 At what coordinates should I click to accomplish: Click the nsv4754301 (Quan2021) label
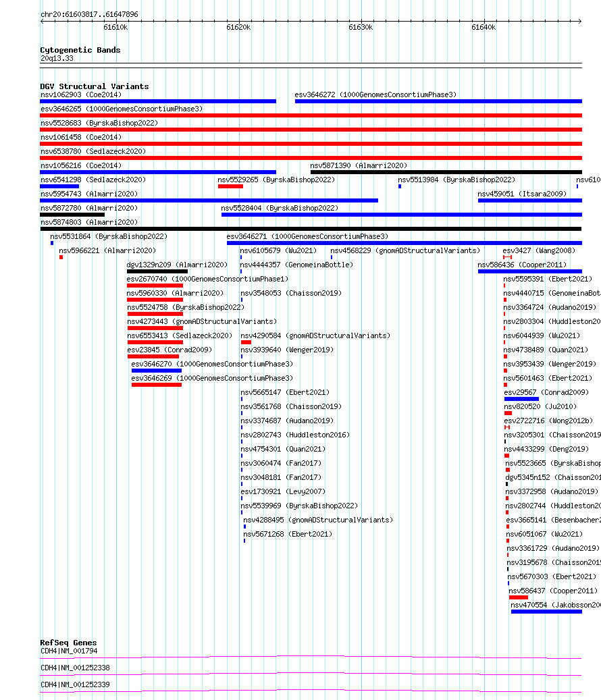tap(283, 450)
